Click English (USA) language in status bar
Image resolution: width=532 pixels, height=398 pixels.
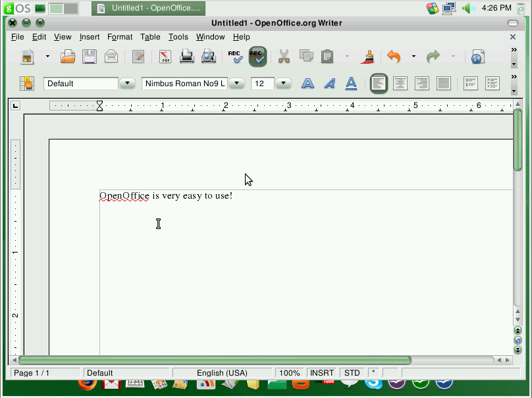[x=223, y=373]
